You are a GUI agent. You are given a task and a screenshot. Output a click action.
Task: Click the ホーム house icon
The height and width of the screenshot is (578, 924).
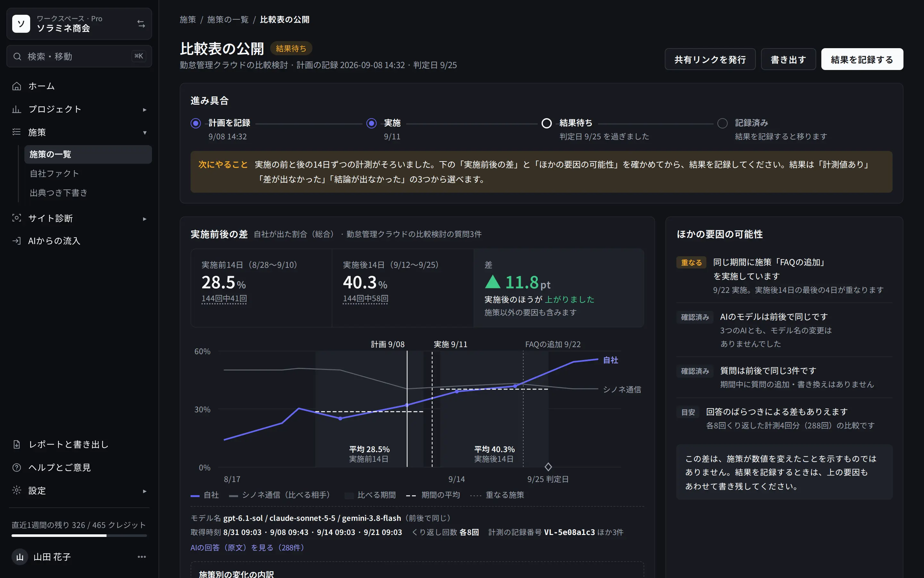(16, 86)
